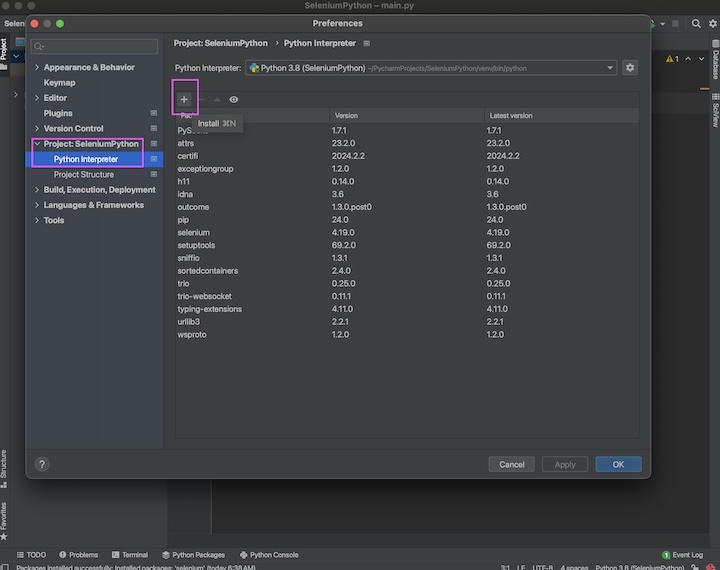Open the Problems tool window
720x570 pixels.
tap(78, 555)
